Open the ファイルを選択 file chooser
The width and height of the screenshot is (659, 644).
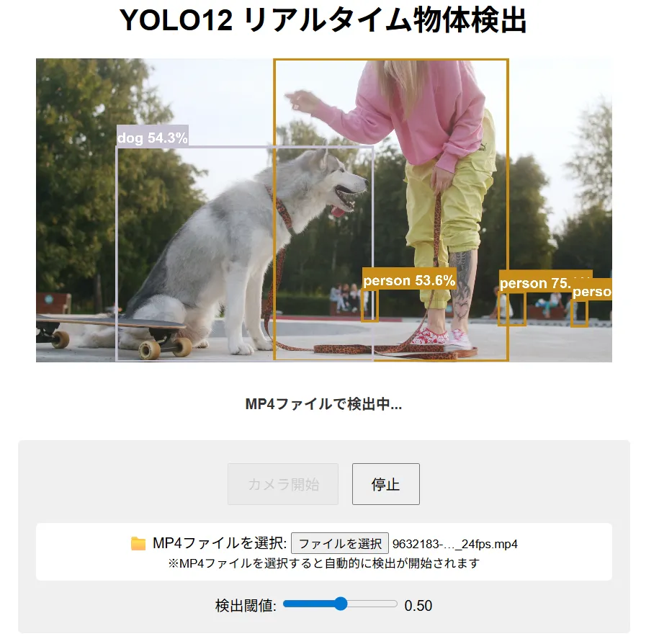tap(340, 544)
